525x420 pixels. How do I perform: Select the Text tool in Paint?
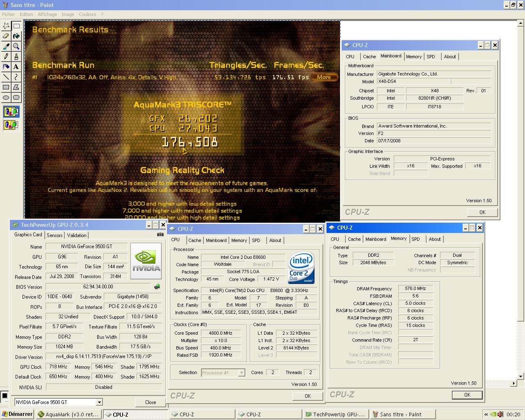click(16, 67)
